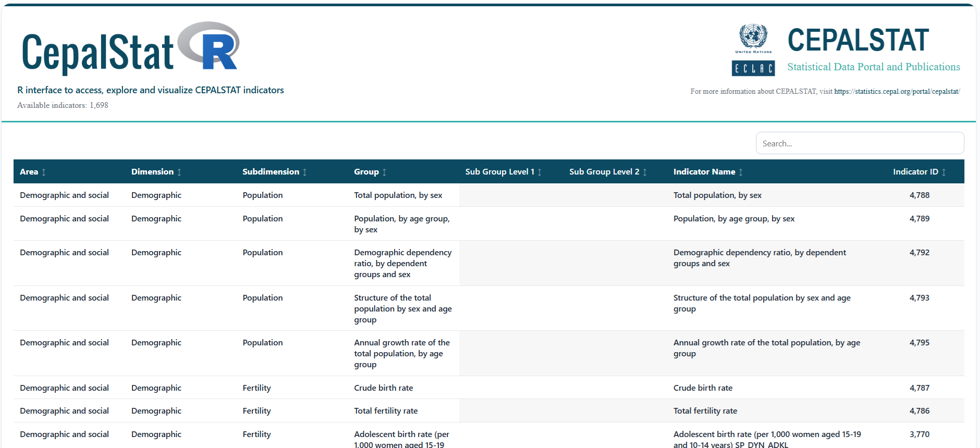
Task: Click the United Nations ECLAC logo
Action: (x=753, y=50)
